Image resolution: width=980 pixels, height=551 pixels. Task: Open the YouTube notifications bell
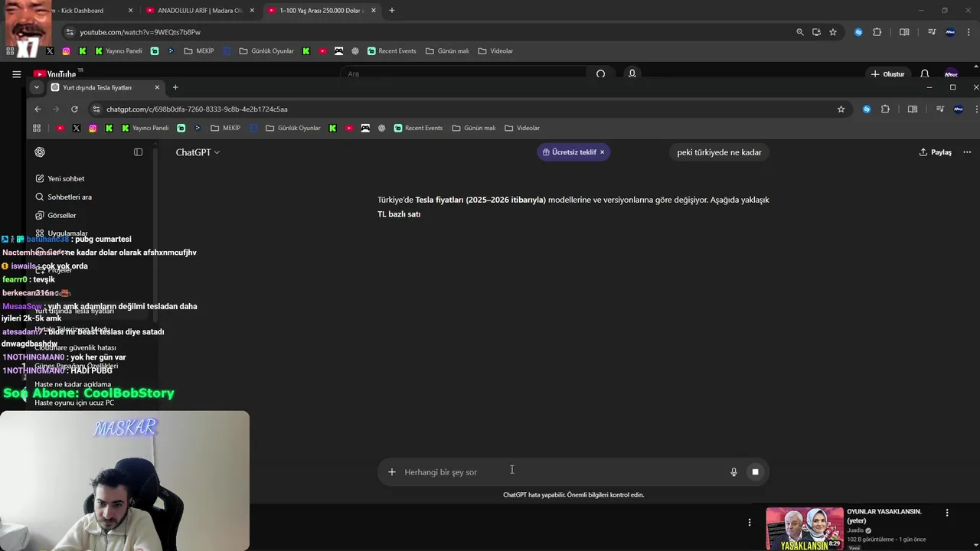pos(925,74)
